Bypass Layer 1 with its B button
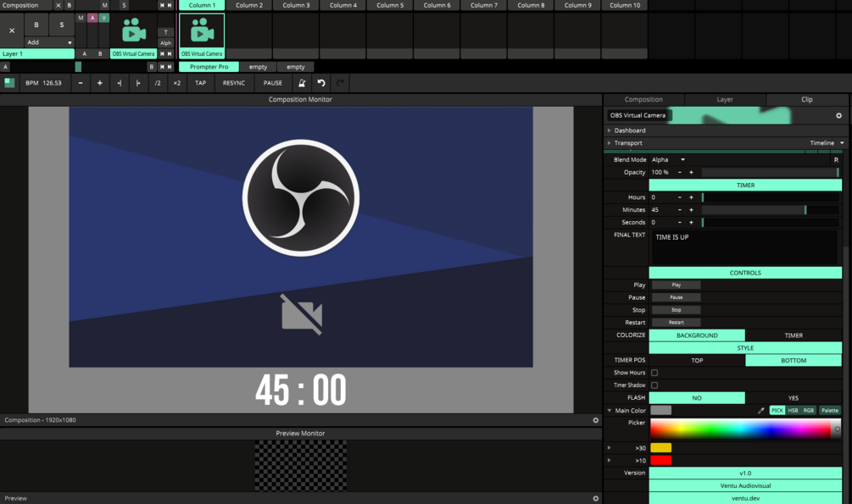Viewport: 852px width, 504px height. coord(36,25)
